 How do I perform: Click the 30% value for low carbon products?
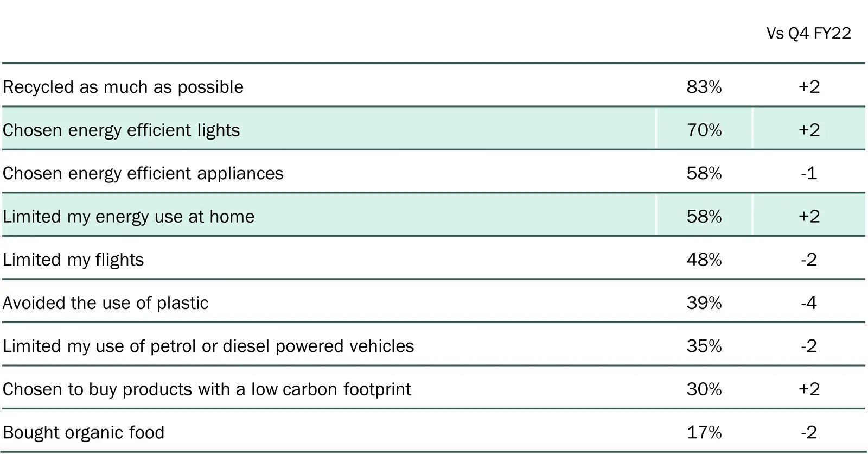click(x=704, y=389)
